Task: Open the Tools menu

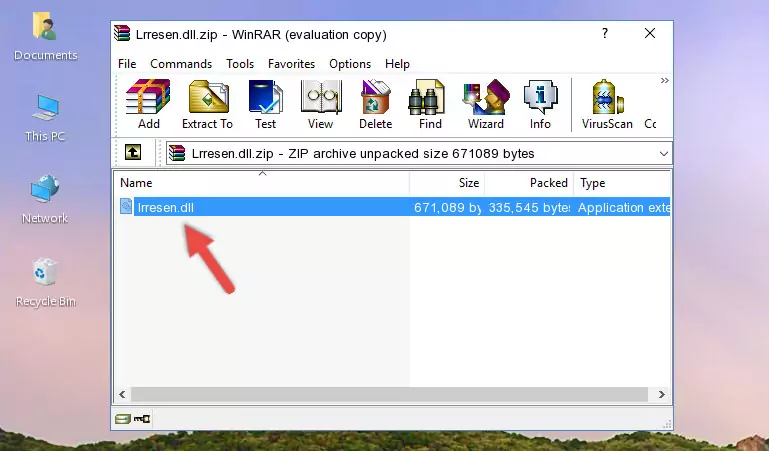Action: pos(240,64)
